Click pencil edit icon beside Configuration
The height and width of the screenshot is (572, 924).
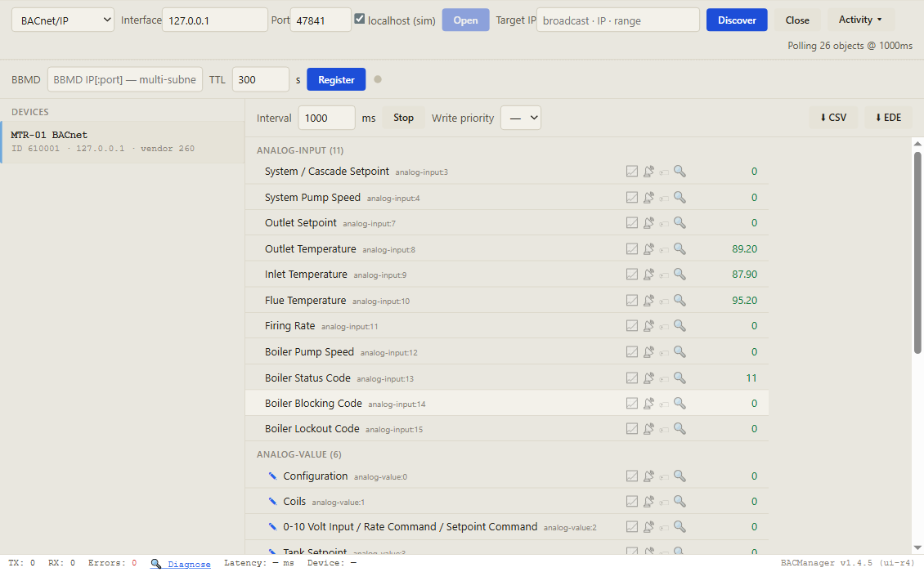pos(273,476)
